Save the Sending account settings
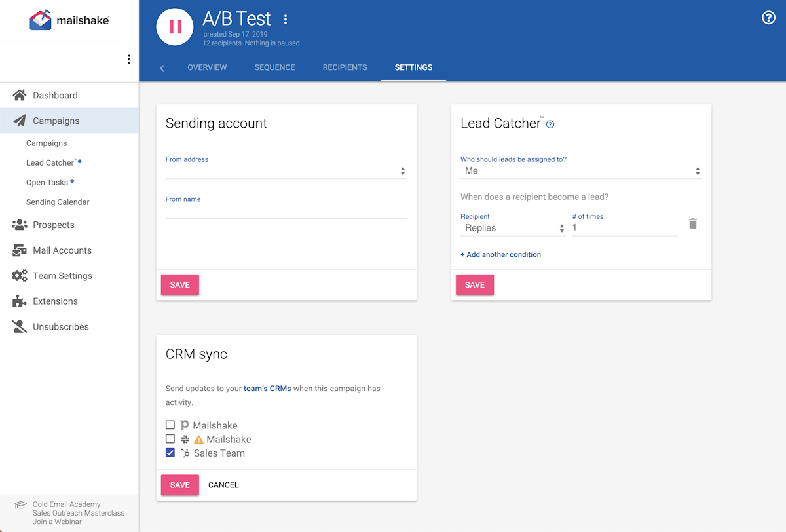Viewport: 786px width, 532px height. point(180,285)
